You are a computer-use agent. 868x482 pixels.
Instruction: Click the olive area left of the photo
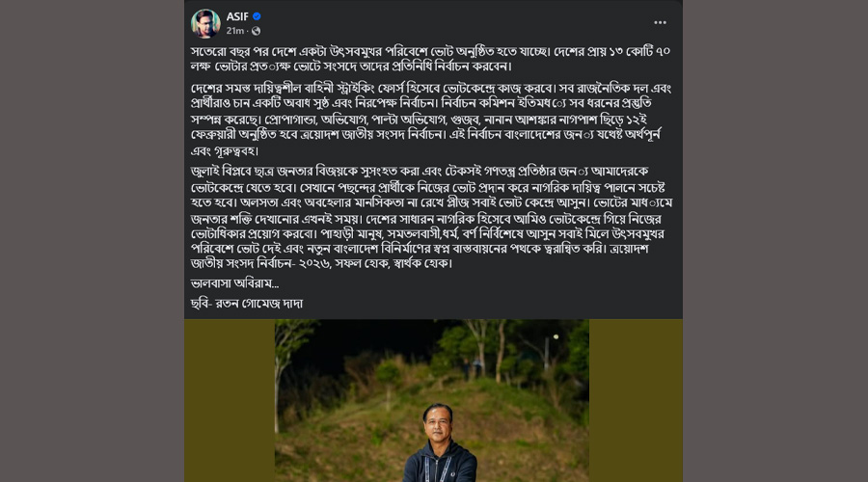[x=230, y=401]
